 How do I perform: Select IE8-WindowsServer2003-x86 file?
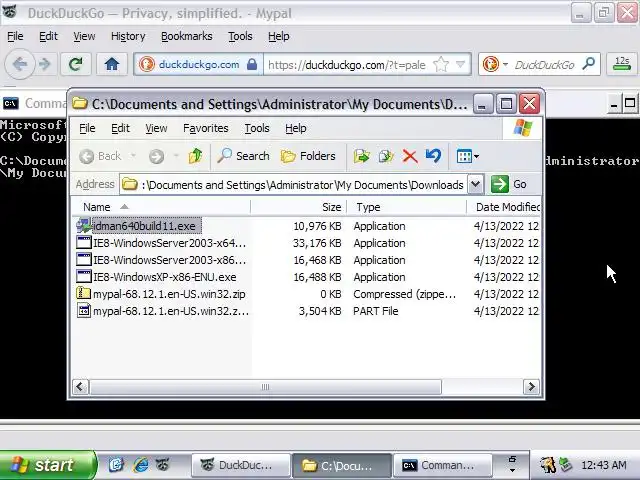pyautogui.click(x=169, y=260)
